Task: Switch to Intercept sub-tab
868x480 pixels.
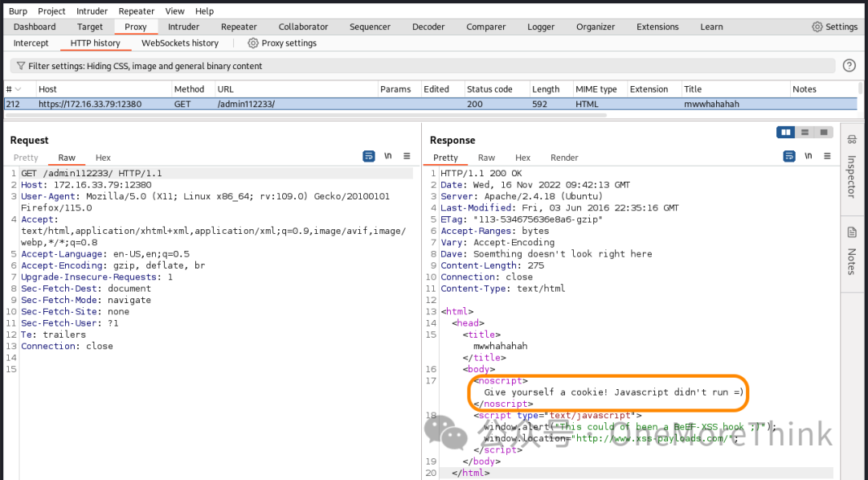Action: coord(31,43)
